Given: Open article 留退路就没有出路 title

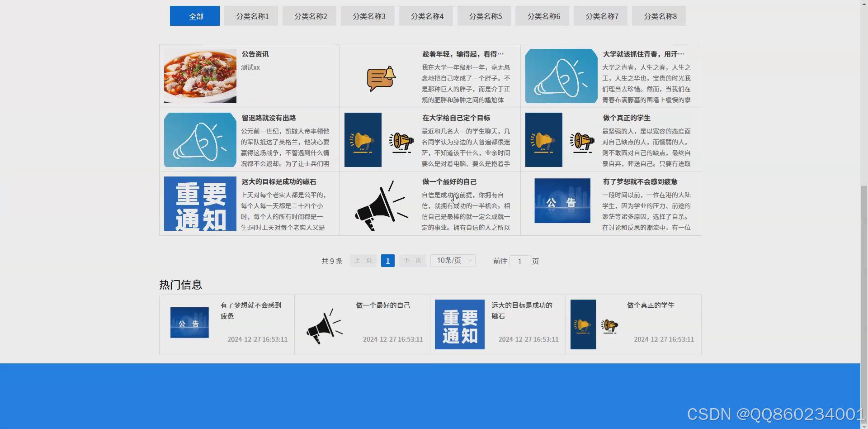Looking at the screenshot, I should tap(269, 118).
